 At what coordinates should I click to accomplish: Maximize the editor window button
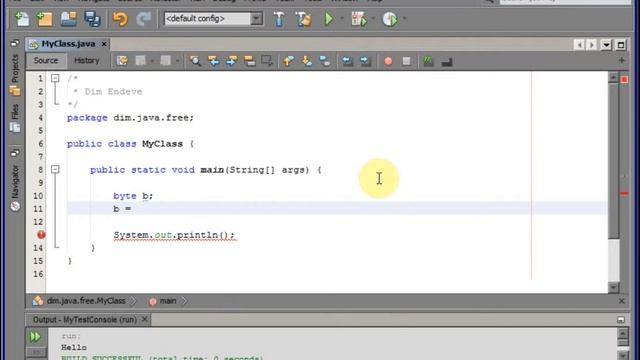(x=621, y=44)
